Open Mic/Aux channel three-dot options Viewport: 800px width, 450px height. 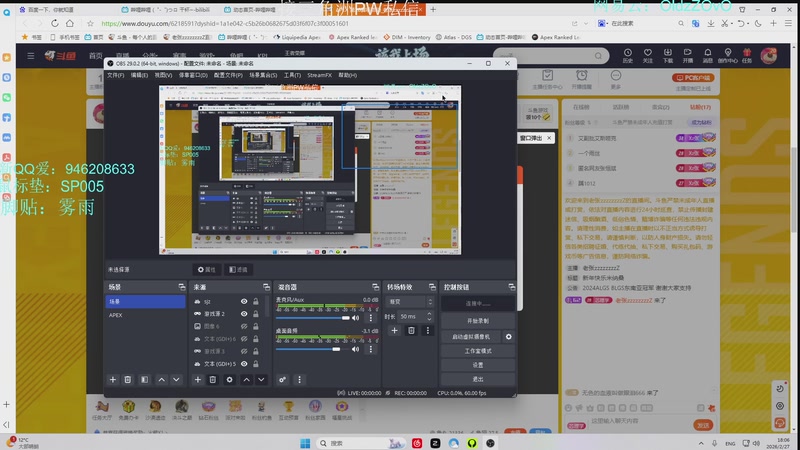click(x=371, y=318)
